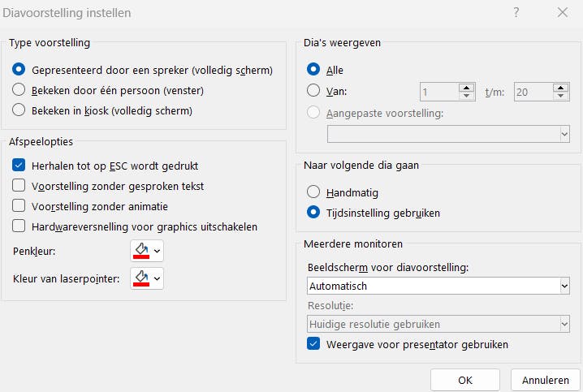Screen dimensions: 583x392
Task: Click the question mark help icon
Action: (x=516, y=13)
